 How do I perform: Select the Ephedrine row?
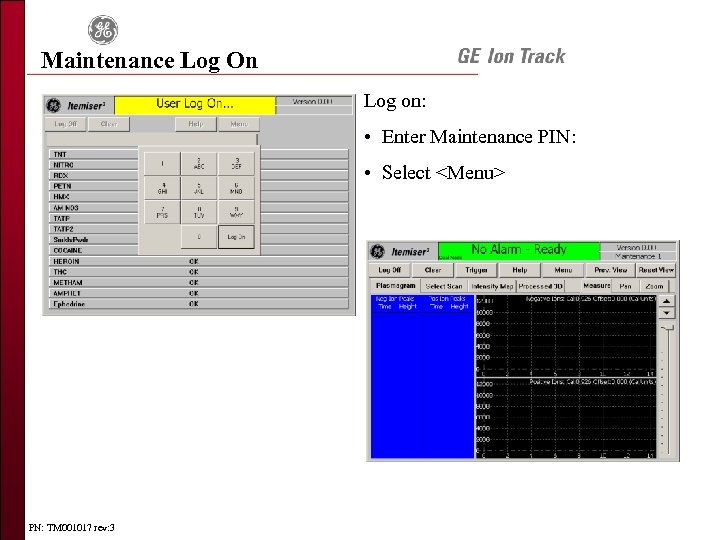coord(198,304)
